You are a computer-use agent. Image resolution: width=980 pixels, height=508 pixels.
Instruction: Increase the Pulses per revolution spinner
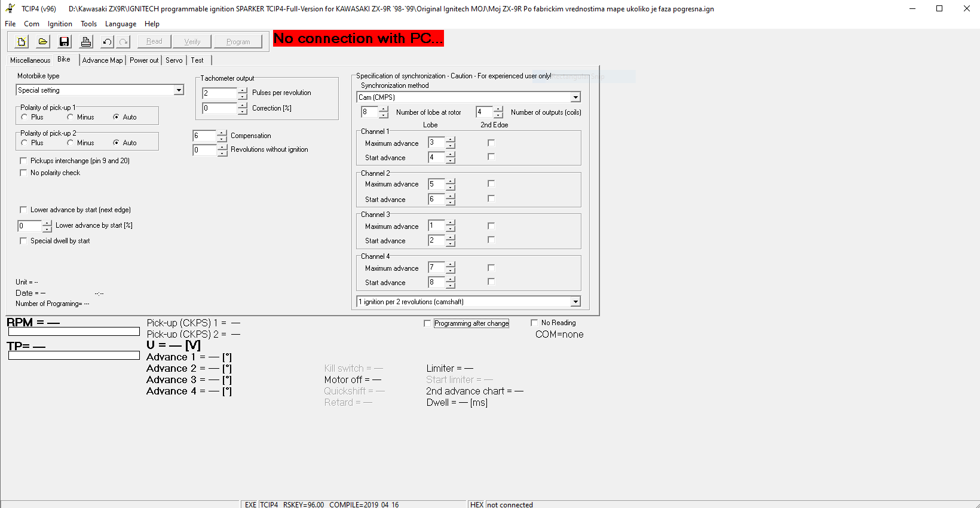pos(242,90)
